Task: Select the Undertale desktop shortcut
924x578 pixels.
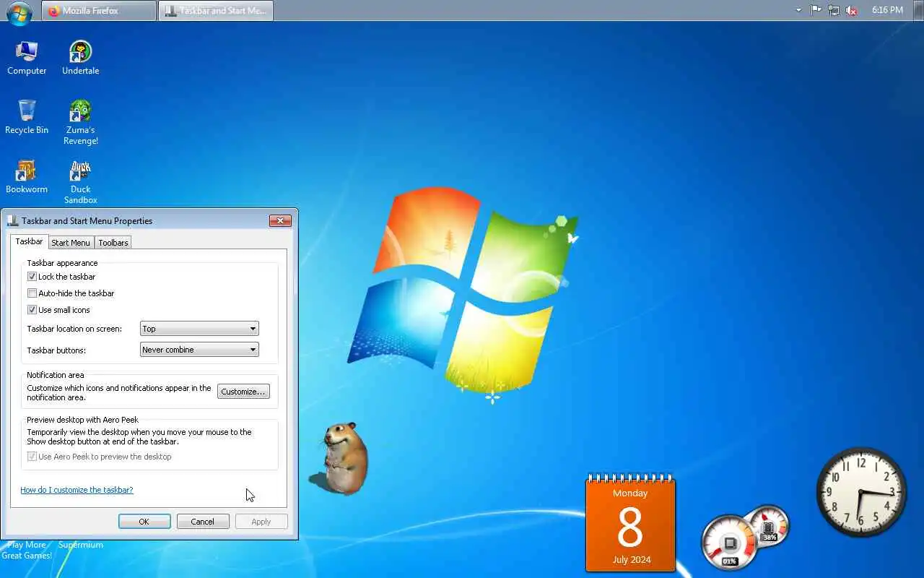Action: coord(80,58)
